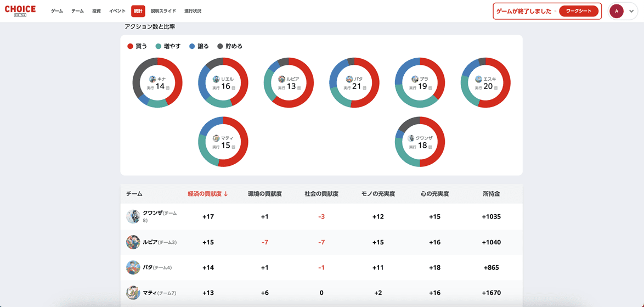The width and height of the screenshot is (644, 307).
Task: Click ルビア team avatar in table
Action: click(133, 242)
